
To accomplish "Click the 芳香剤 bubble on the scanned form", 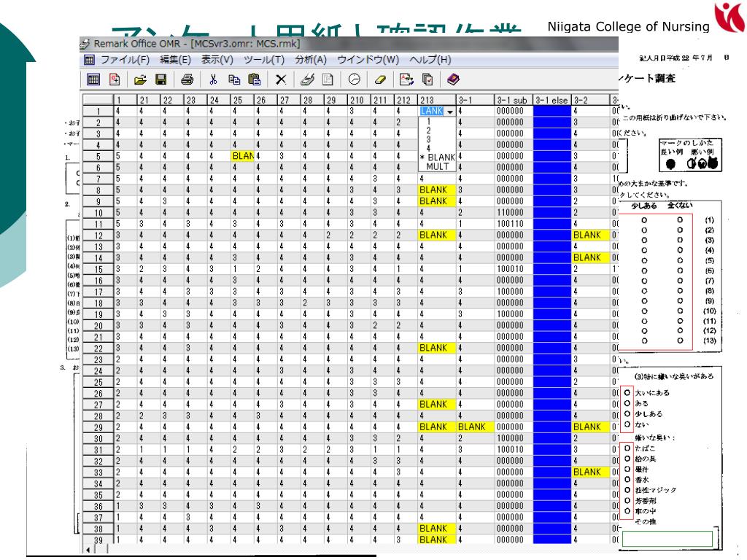I will (x=627, y=500).
